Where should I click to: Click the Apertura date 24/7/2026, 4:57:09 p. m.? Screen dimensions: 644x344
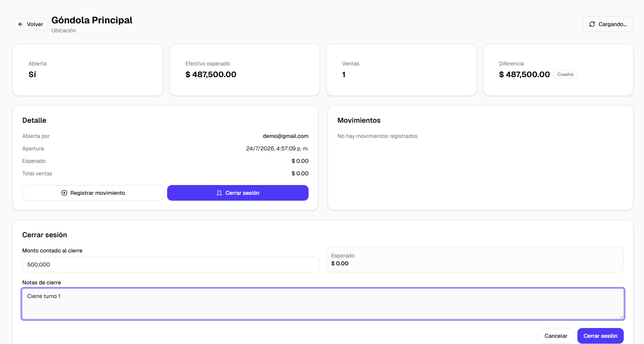click(277, 148)
